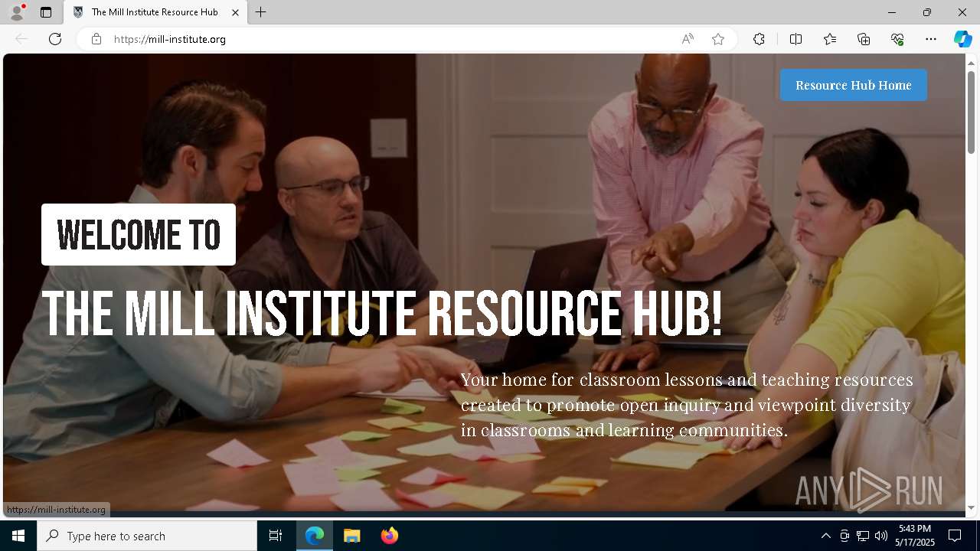Open the volume control tray icon
The width and height of the screenshot is (980, 551).
(881, 536)
